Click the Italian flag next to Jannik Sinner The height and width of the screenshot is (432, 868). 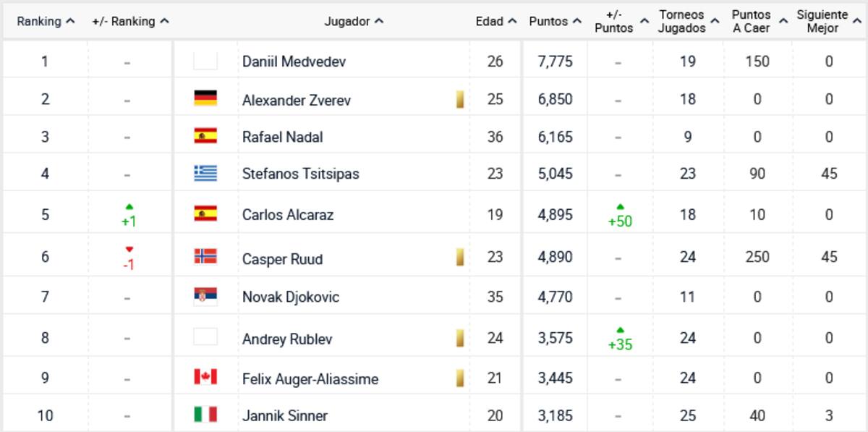pyautogui.click(x=205, y=415)
